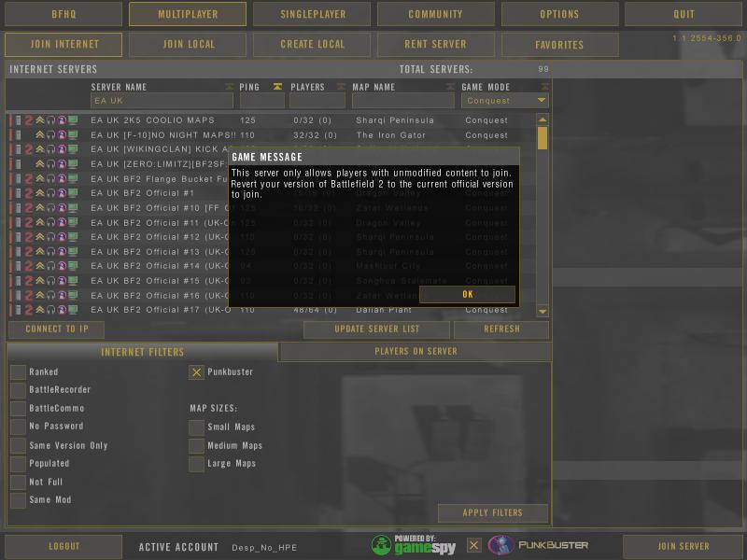Sort servers by Map Name arrow icon
The height and width of the screenshot is (560, 747).
pos(450,87)
